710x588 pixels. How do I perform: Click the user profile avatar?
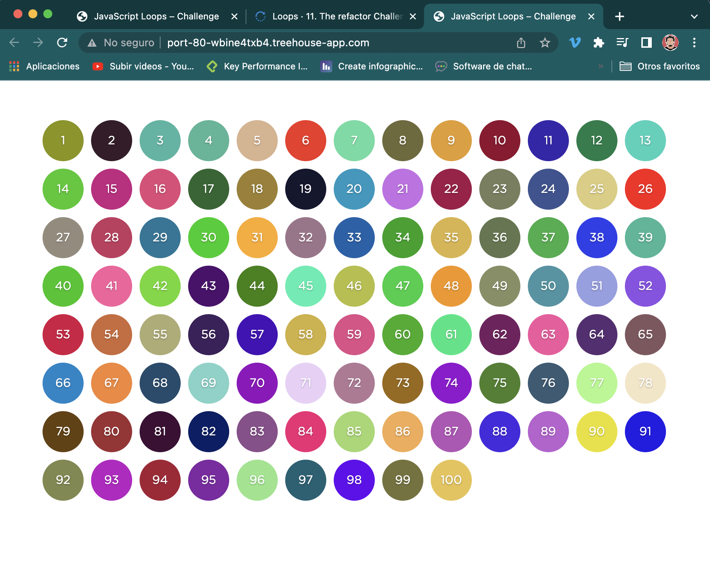point(670,43)
